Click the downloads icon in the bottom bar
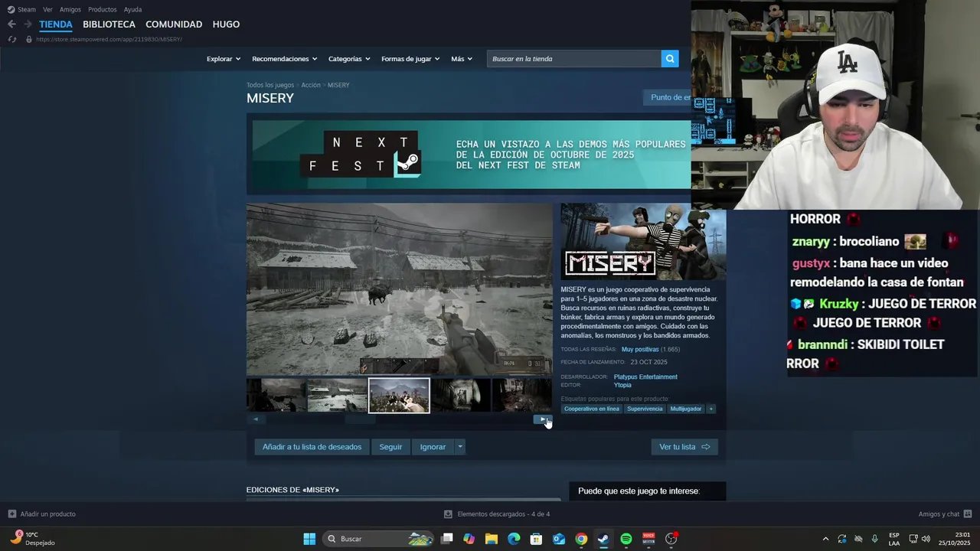 tap(448, 514)
